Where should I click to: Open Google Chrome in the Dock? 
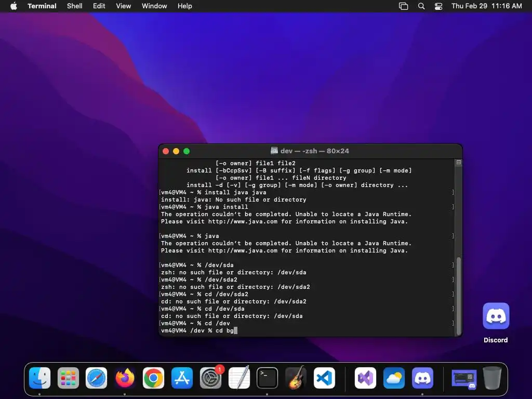pos(153,378)
